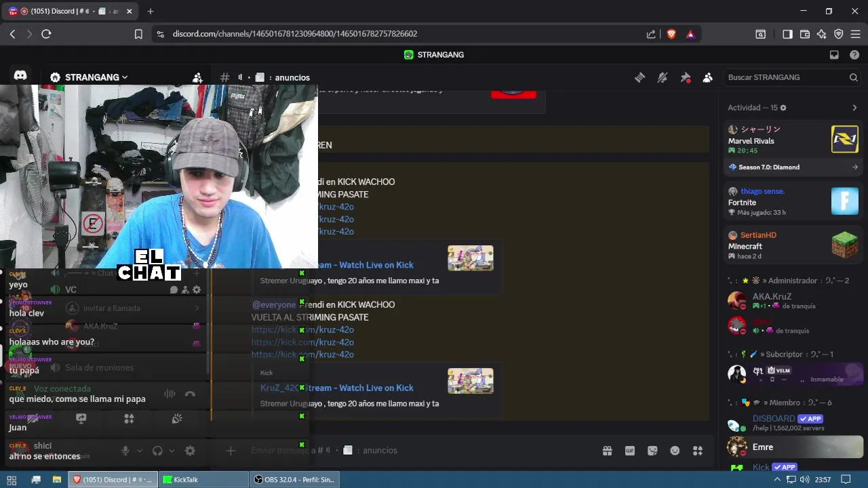
Task: Open pinned messages icon
Action: coord(686,77)
